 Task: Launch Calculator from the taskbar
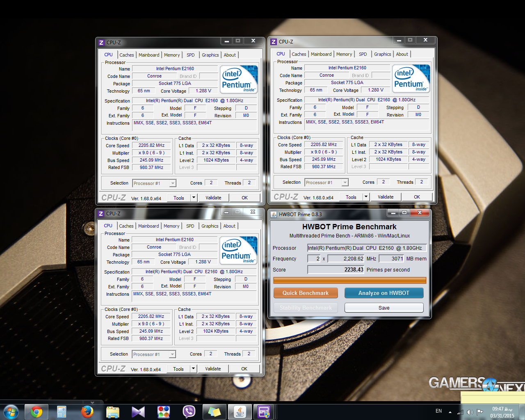[x=62, y=411]
